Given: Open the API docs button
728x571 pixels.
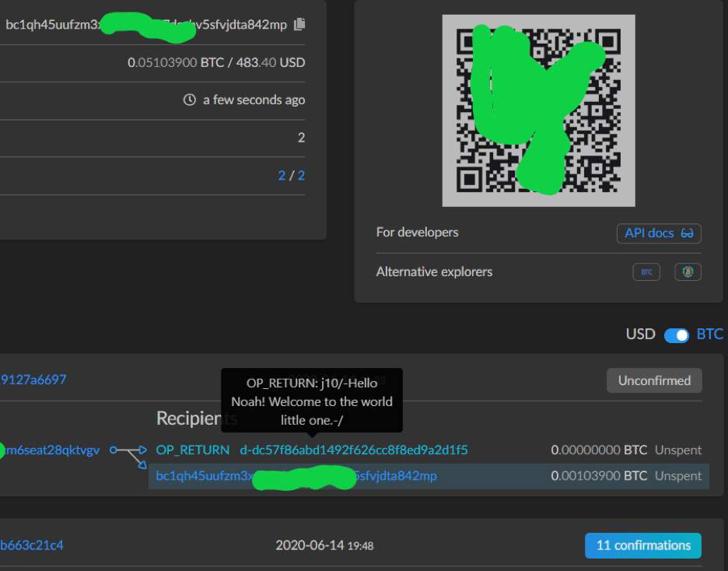Looking at the screenshot, I should (659, 233).
